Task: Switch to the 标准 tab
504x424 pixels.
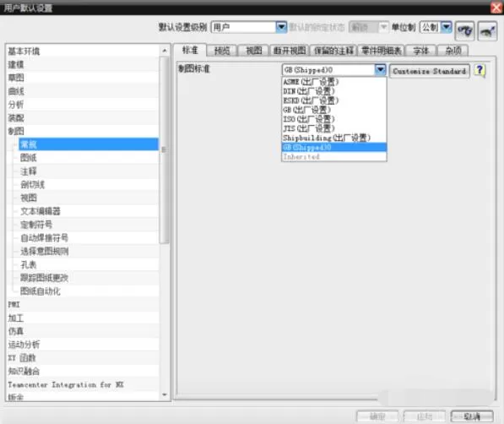Action: pyautogui.click(x=190, y=50)
